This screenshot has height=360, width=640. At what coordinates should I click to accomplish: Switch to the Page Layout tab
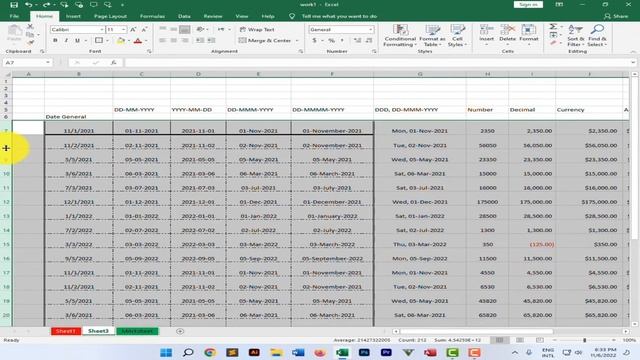click(110, 16)
